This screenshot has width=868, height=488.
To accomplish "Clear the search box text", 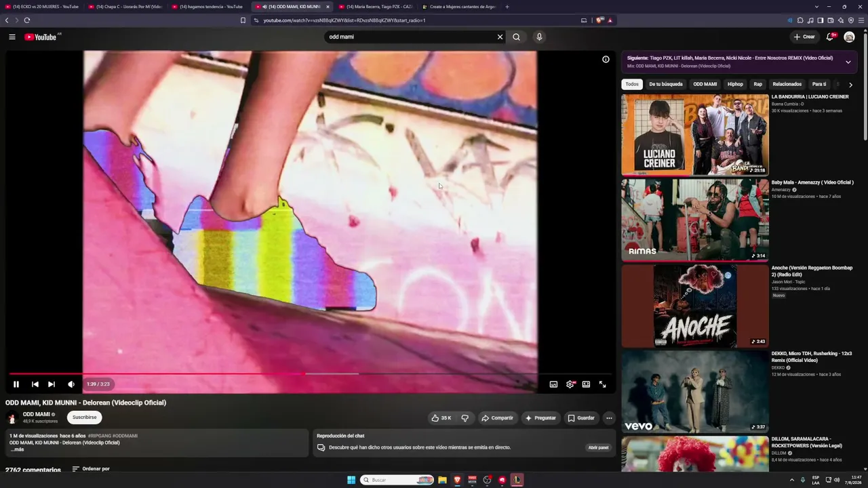I will (500, 37).
